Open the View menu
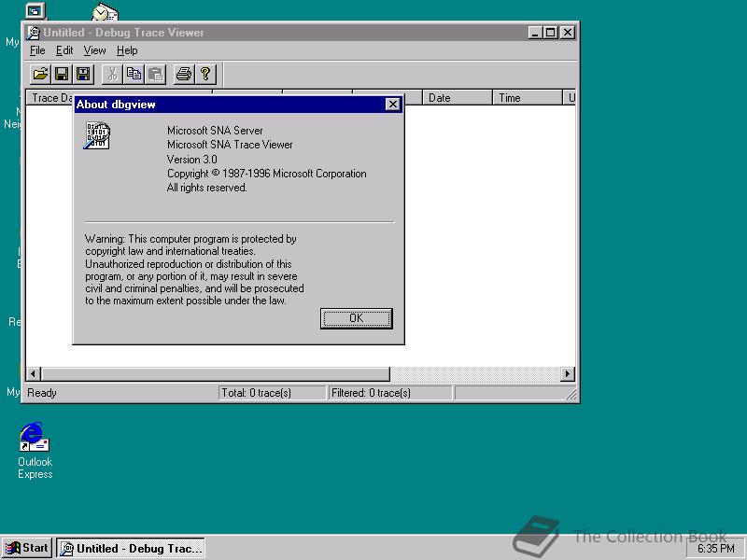The width and height of the screenshot is (747, 560). (94, 50)
